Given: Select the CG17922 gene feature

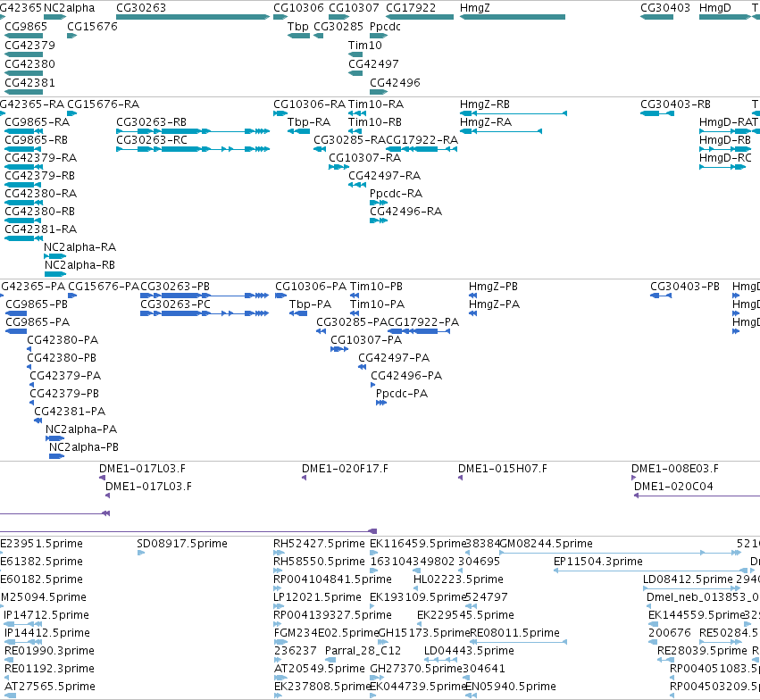Looking at the screenshot, I should point(420,17).
